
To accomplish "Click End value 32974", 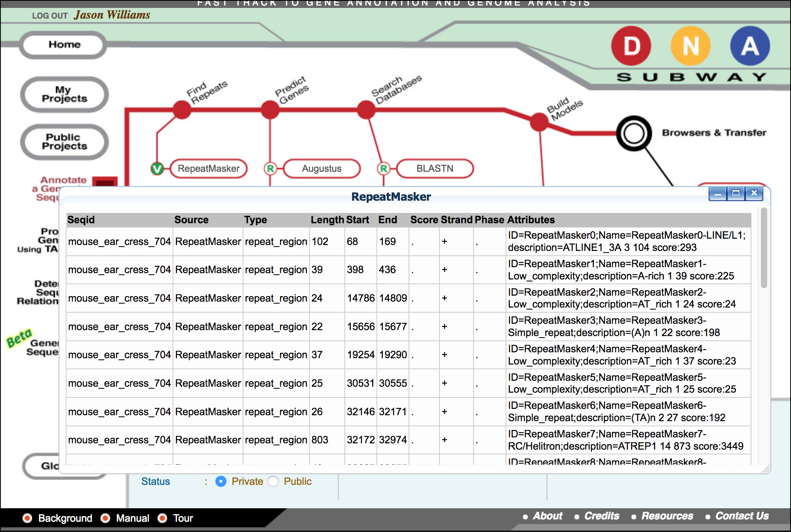I will (x=393, y=440).
